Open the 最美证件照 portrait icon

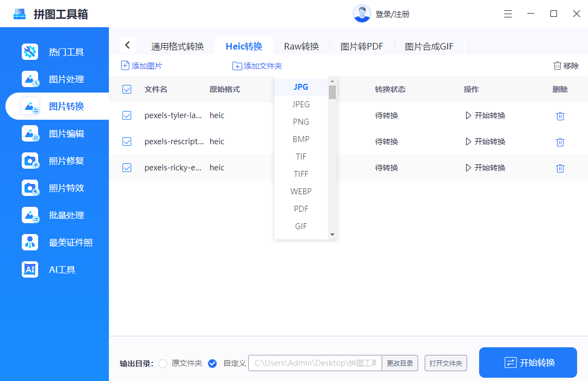[x=30, y=242]
